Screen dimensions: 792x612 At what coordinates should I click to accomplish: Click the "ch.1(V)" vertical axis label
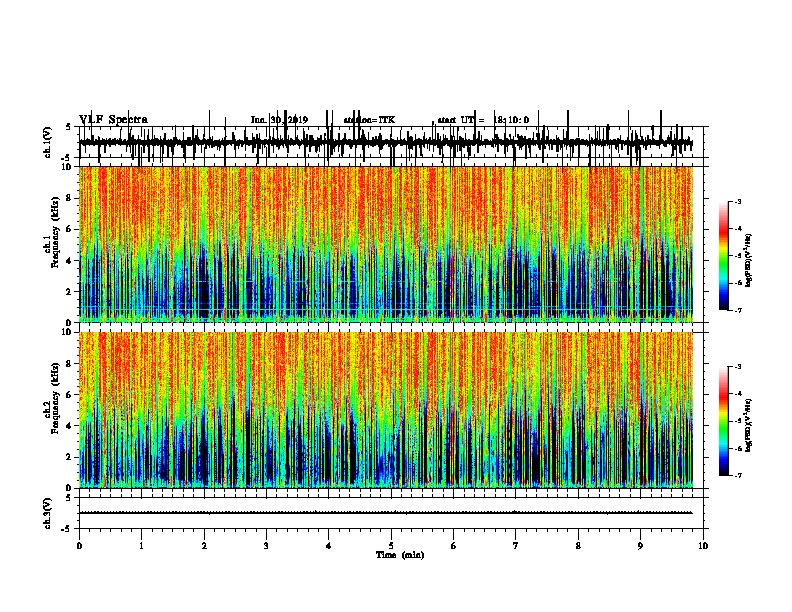tap(48, 142)
